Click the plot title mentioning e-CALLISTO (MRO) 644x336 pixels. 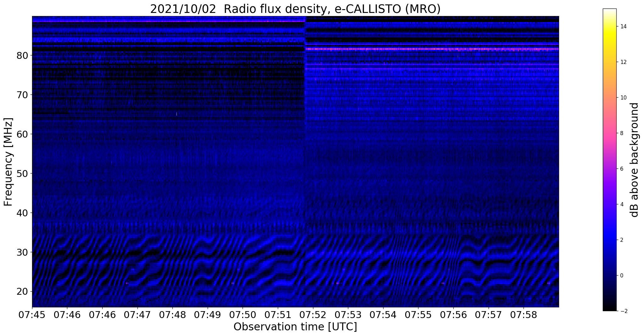[x=295, y=9]
